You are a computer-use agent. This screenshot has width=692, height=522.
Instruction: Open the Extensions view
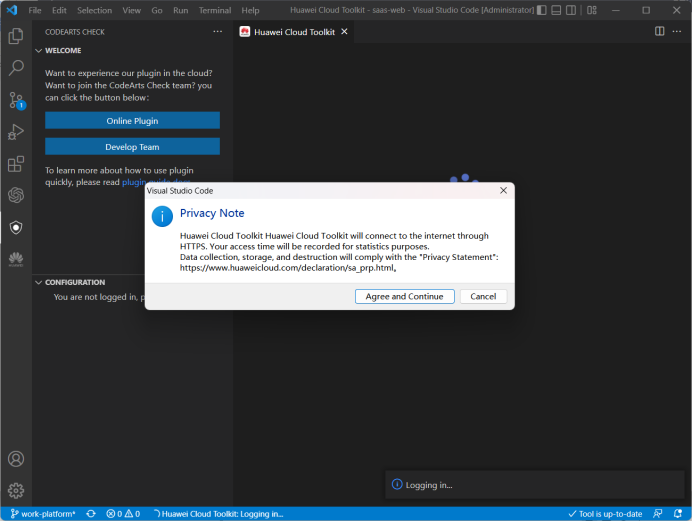(x=16, y=164)
